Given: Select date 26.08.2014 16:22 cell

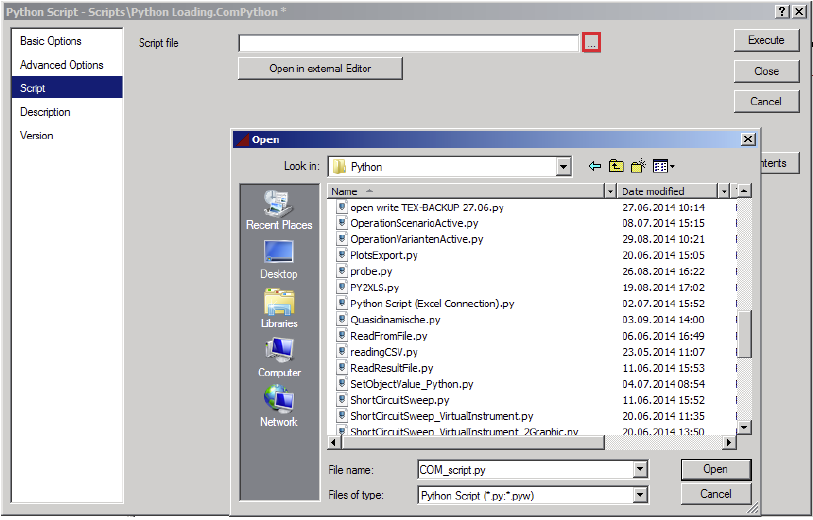Looking at the screenshot, I should pyautogui.click(x=663, y=271).
